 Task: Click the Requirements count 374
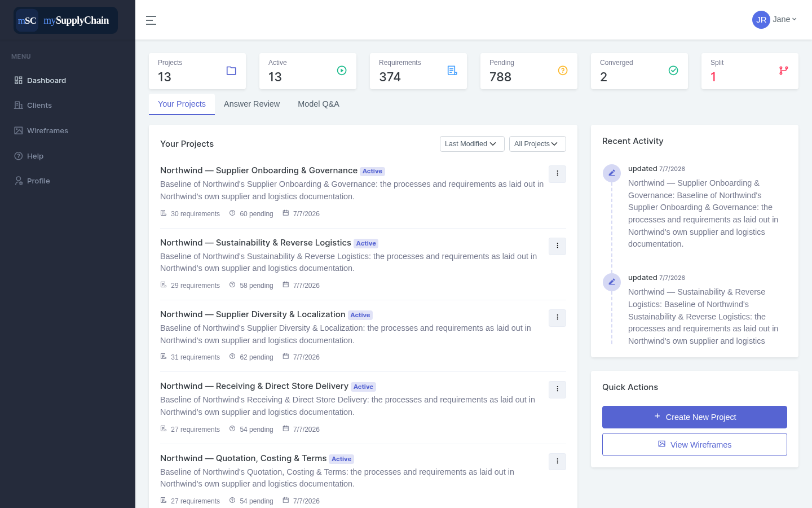390,77
